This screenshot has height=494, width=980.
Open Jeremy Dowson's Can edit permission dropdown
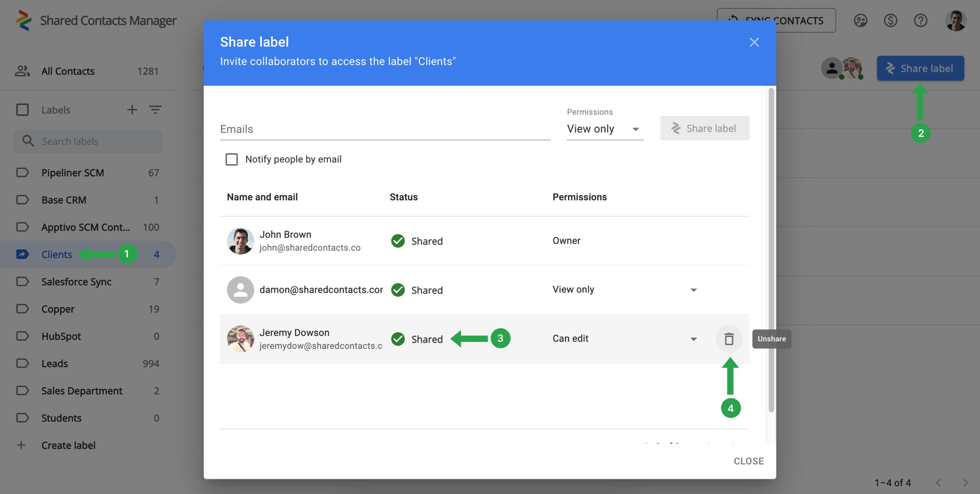pyautogui.click(x=625, y=339)
